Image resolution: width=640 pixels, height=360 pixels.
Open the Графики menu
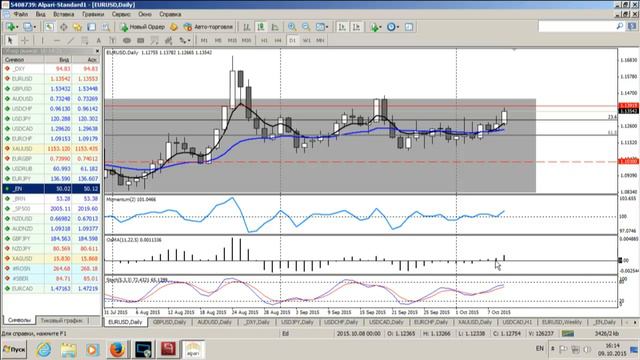(x=93, y=14)
